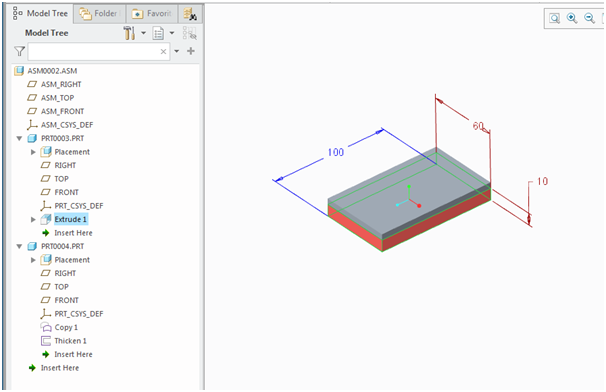The height and width of the screenshot is (392, 606).
Task: Click the search tools icon tab
Action: pos(190,14)
